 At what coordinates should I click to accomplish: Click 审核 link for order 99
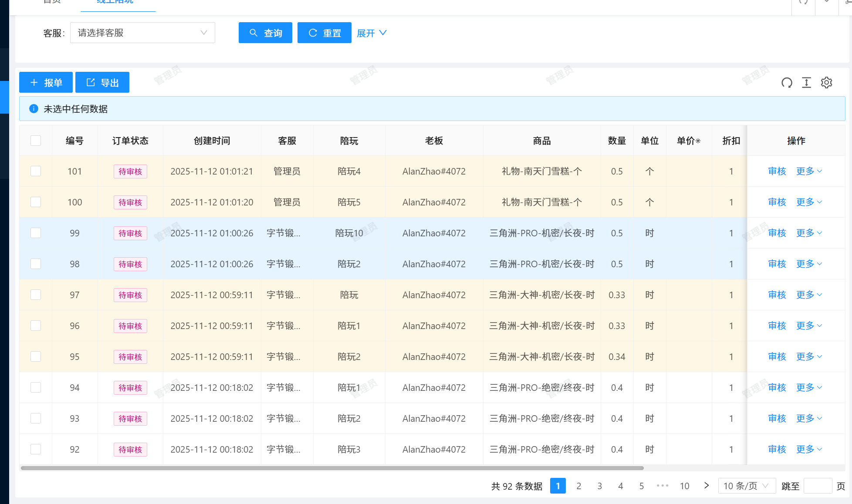click(777, 233)
